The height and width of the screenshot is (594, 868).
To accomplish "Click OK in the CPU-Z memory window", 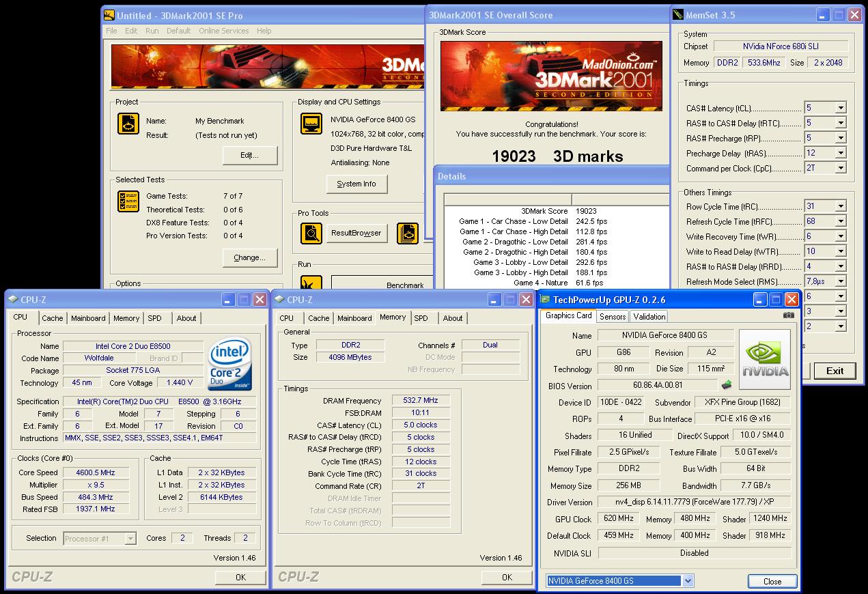I will point(507,577).
